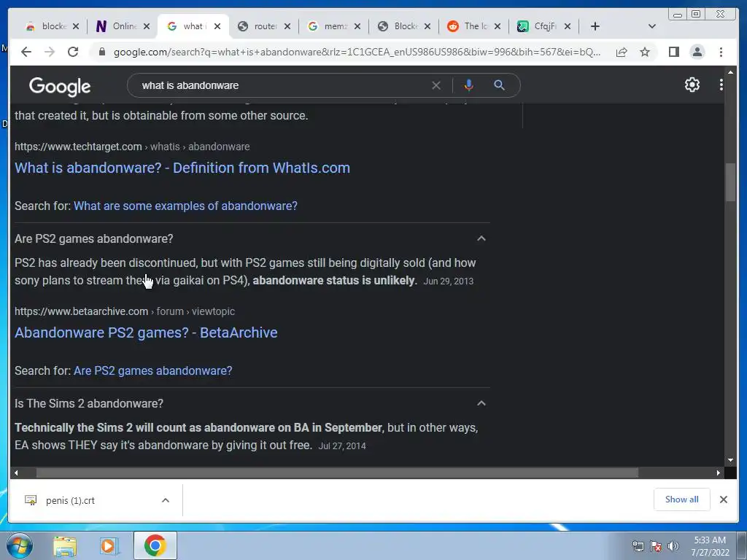Open a new tab with the plus button
Viewport: 747px width, 560px height.
tap(595, 26)
